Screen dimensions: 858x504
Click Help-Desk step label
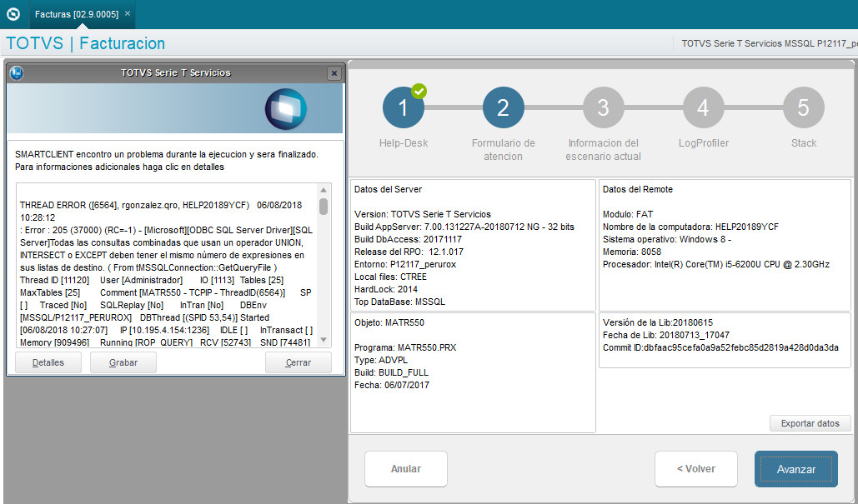pyautogui.click(x=404, y=143)
